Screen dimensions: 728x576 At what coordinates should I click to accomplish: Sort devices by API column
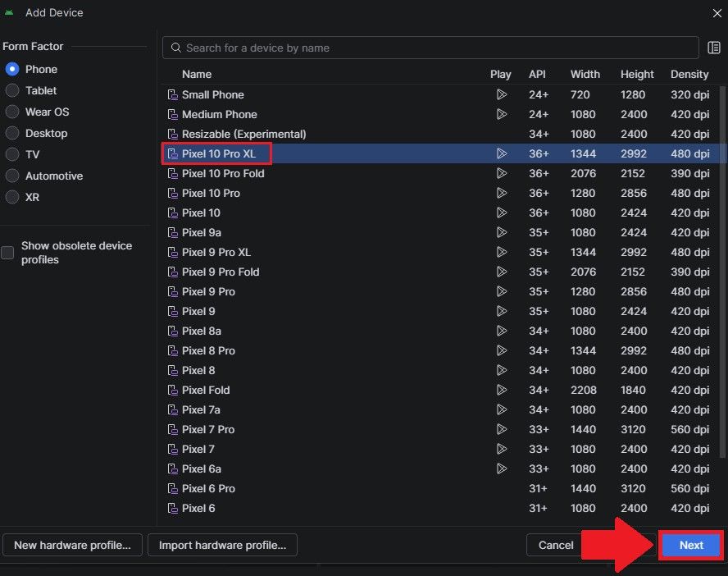[x=537, y=75]
